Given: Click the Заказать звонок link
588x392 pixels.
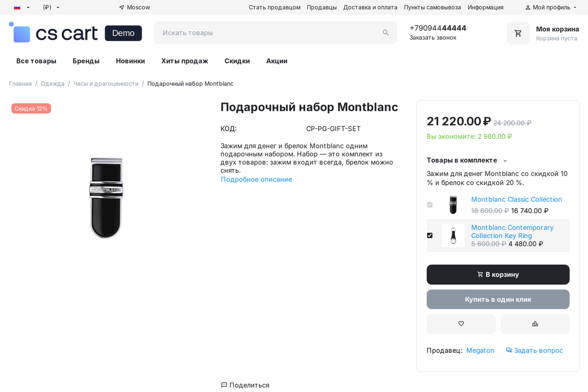Looking at the screenshot, I should (x=433, y=38).
